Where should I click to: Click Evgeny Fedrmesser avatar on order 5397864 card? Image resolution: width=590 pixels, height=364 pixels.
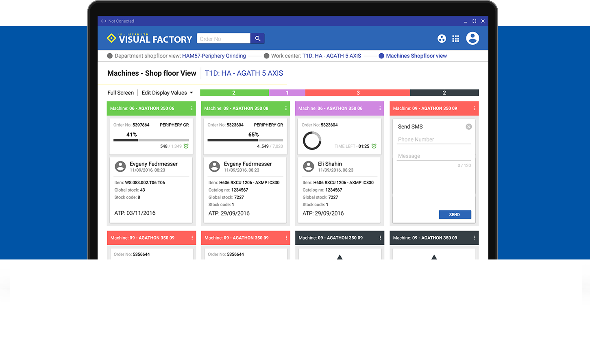coord(120,166)
